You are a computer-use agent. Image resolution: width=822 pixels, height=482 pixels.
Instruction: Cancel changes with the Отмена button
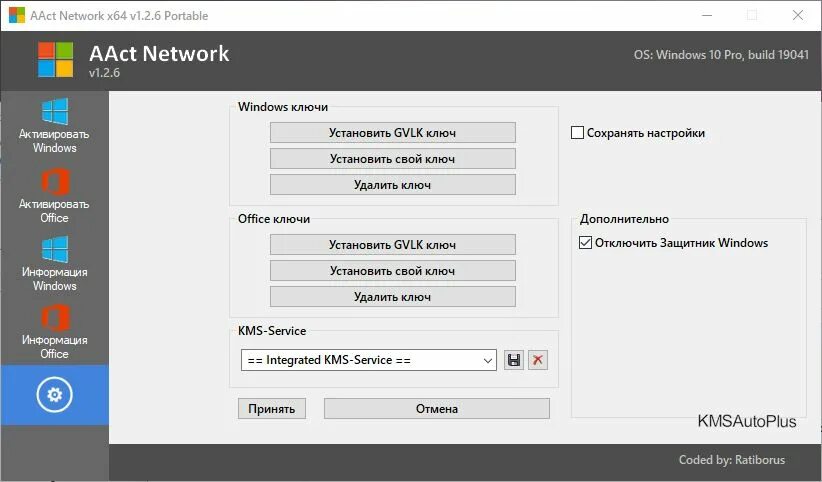(437, 409)
